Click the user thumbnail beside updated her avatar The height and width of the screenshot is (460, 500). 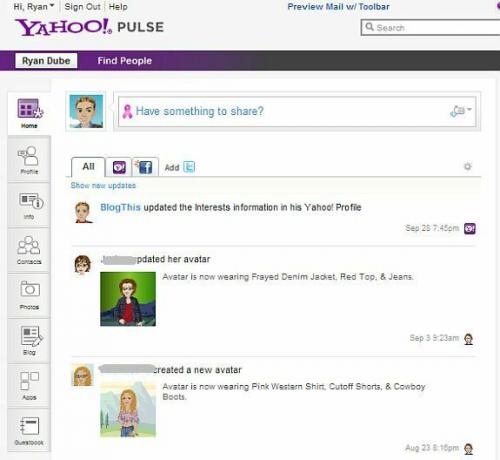tap(83, 265)
